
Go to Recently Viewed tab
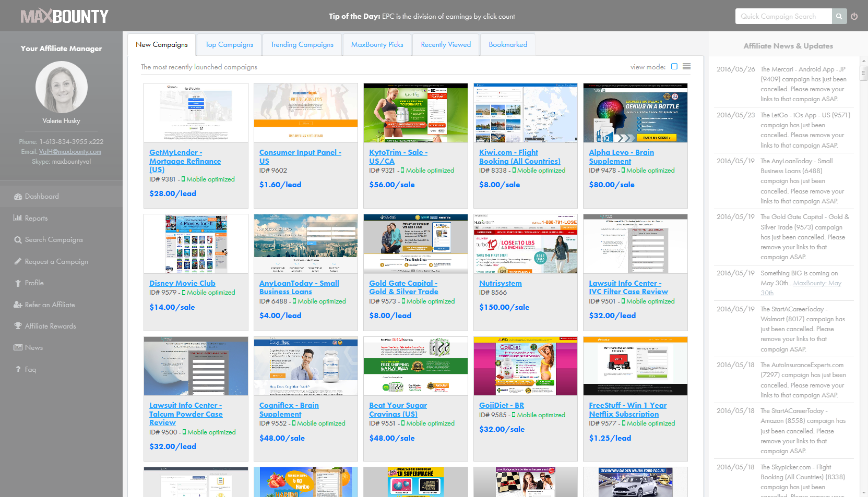pos(445,45)
